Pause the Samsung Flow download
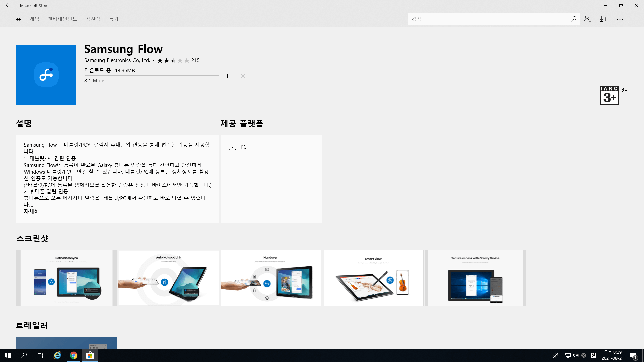 pyautogui.click(x=227, y=76)
